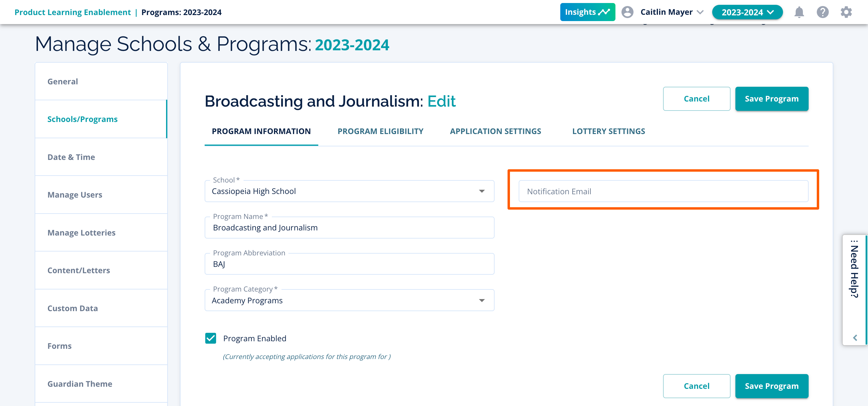Screen dimensions: 868x406
Task: Switch to Program Eligibility tab
Action: tap(380, 131)
